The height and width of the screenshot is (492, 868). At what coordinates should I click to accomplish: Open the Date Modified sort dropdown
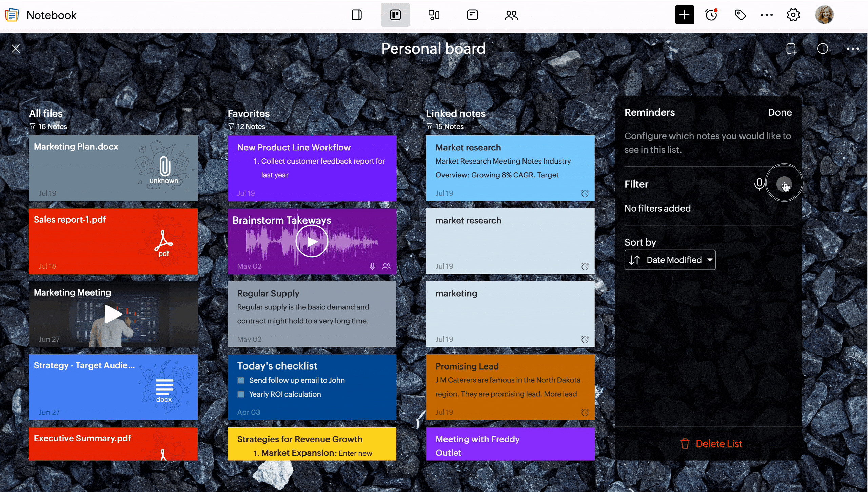pyautogui.click(x=670, y=260)
